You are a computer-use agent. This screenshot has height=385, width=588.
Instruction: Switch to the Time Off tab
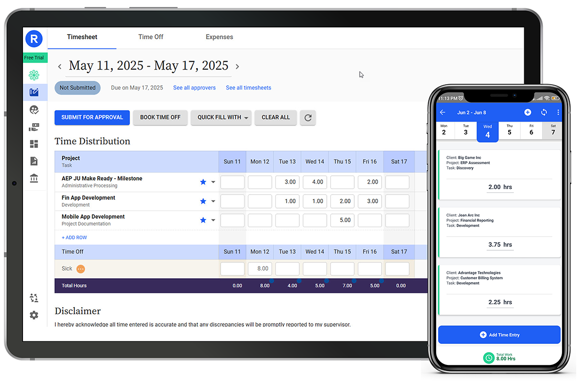click(150, 37)
